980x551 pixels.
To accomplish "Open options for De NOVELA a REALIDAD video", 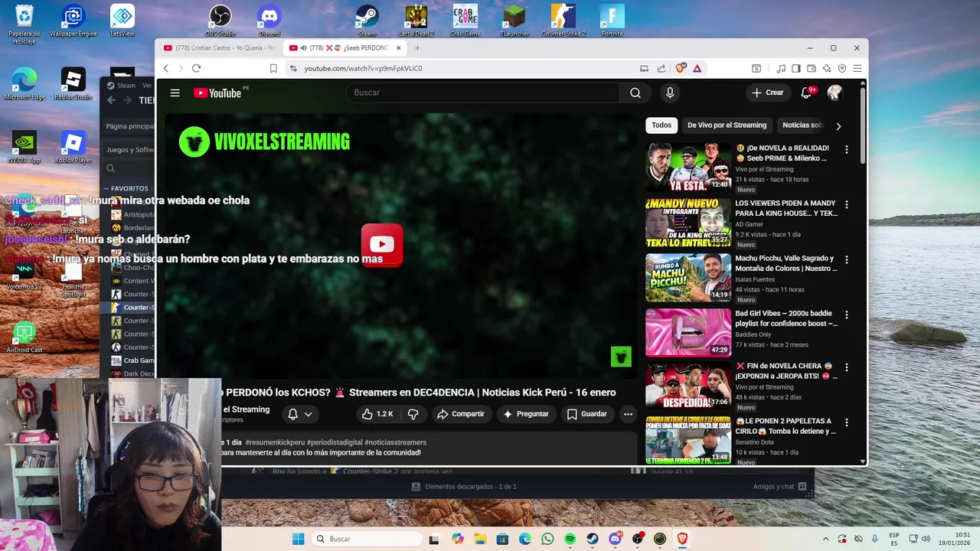I will click(846, 150).
